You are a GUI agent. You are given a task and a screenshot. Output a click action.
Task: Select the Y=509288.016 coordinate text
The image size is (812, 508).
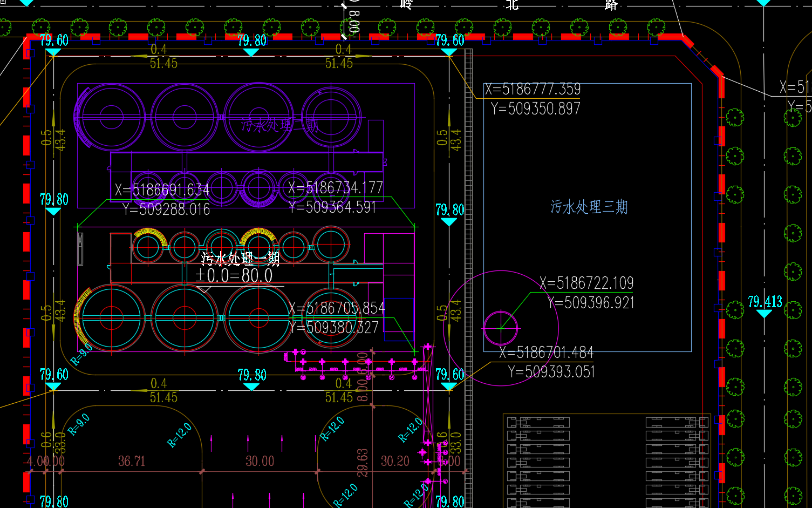pos(166,209)
